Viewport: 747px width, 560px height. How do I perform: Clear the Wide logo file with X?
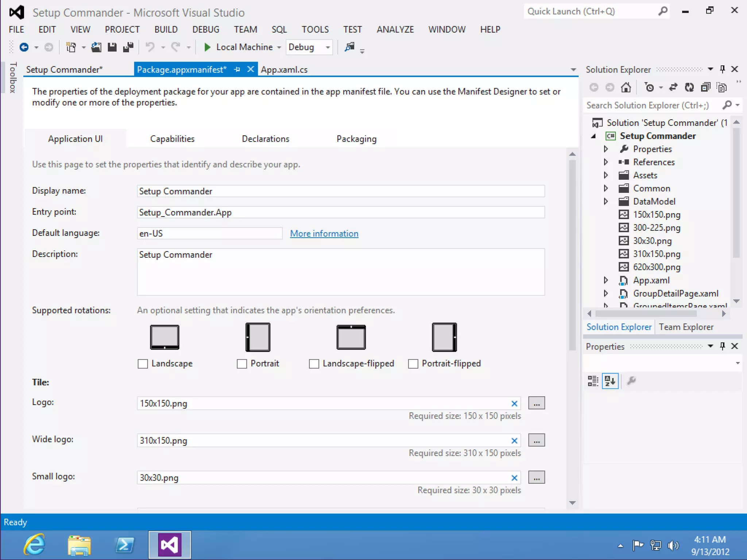[x=514, y=441]
